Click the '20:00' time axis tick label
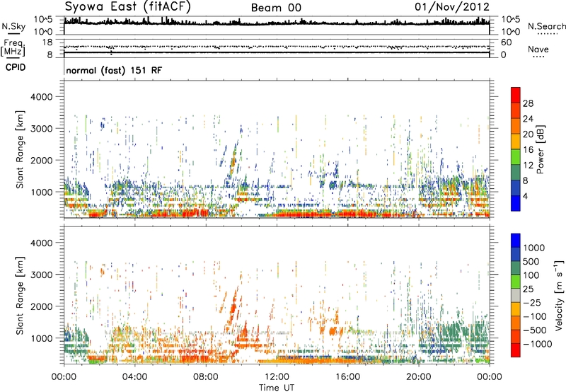This screenshot has height=392, width=566. coord(419,377)
